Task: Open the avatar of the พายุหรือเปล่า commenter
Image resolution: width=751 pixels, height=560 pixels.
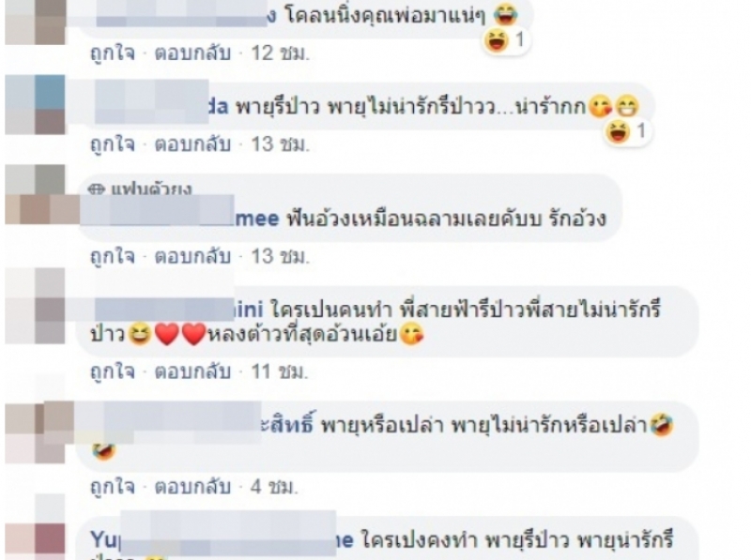Action: coord(35,433)
